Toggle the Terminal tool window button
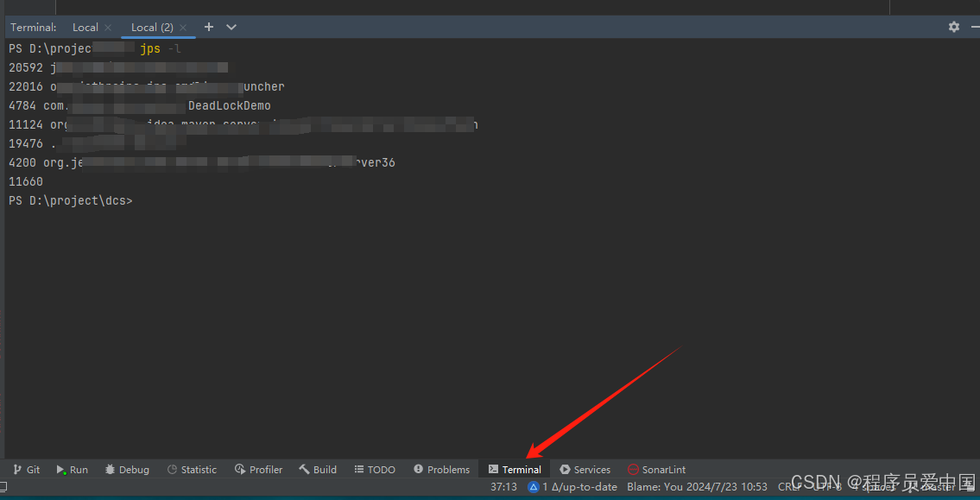Screen dimensions: 980x500 [515, 470]
